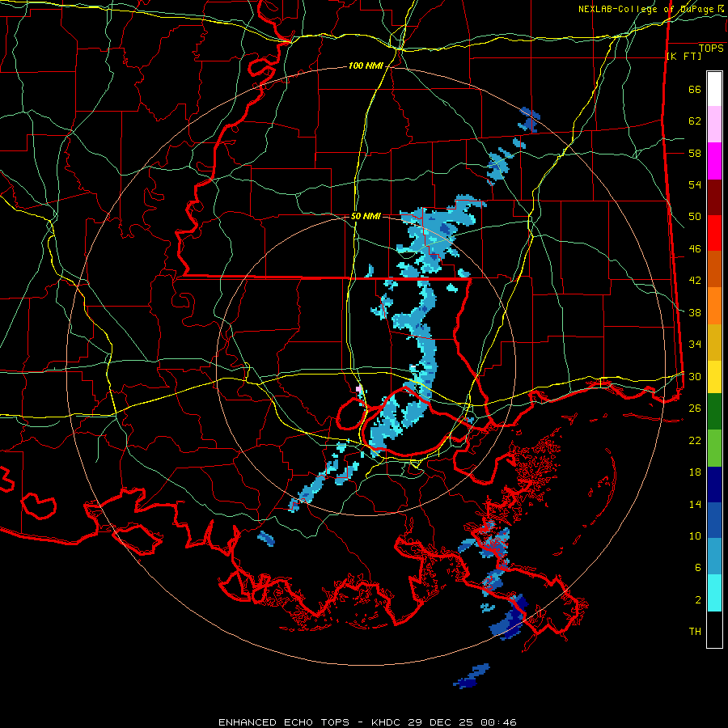Click the legend value "46"
Screen dimensions: 728x728
(x=695, y=249)
